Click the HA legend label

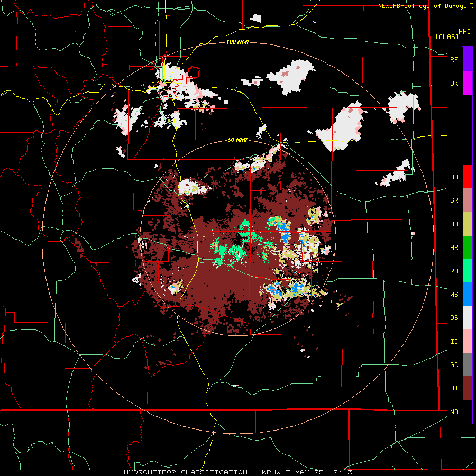coord(454,177)
